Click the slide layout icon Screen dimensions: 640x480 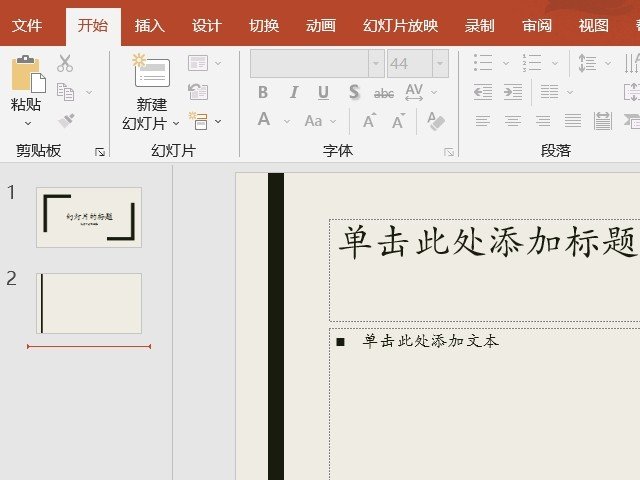[198, 63]
